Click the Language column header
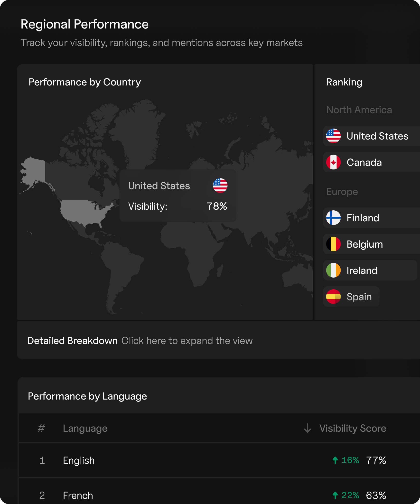This screenshot has width=420, height=504. 85,428
